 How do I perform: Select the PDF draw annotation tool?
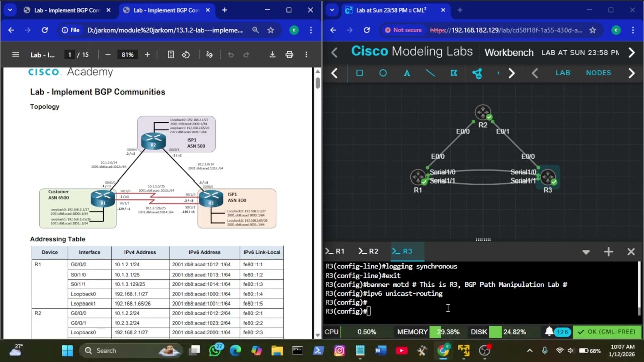[210, 54]
